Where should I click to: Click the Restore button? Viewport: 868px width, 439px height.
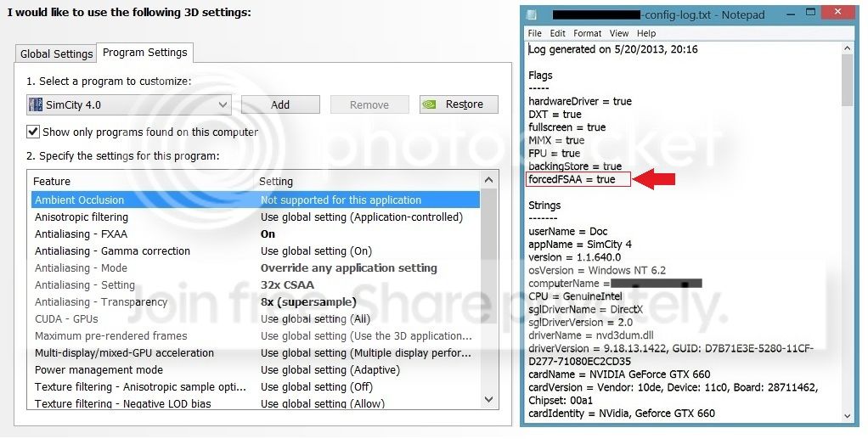459,104
